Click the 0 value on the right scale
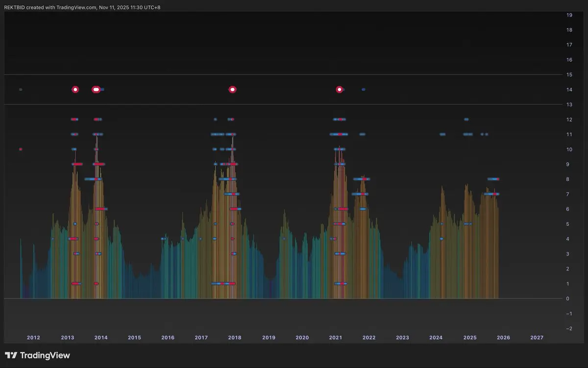 click(x=568, y=299)
